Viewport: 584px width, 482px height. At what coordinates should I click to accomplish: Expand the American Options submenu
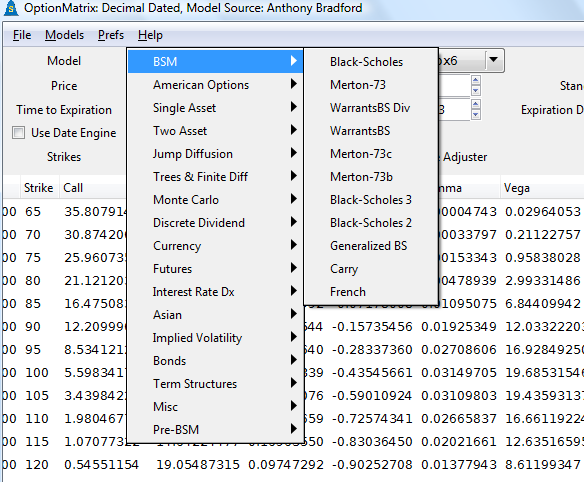[215, 85]
